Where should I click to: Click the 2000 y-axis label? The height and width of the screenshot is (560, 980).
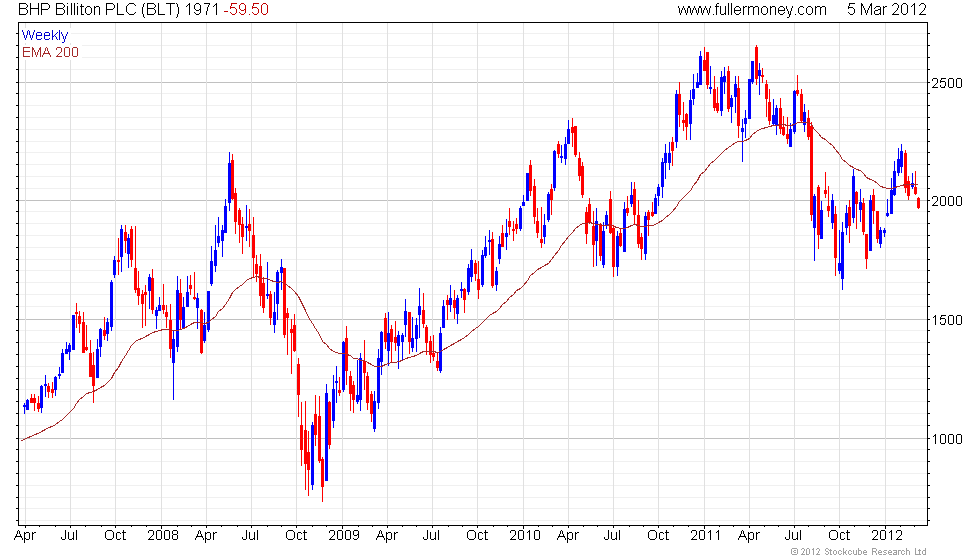pos(946,201)
